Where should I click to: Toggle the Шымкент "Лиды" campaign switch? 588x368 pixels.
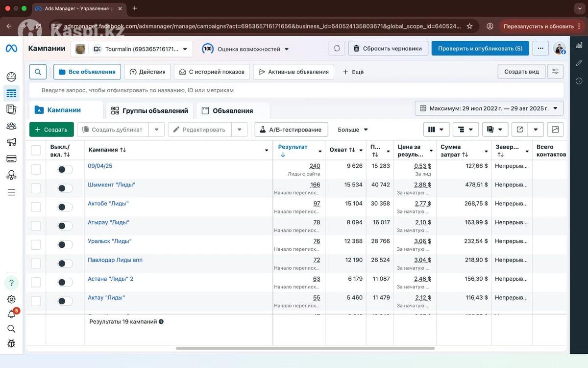65,188
